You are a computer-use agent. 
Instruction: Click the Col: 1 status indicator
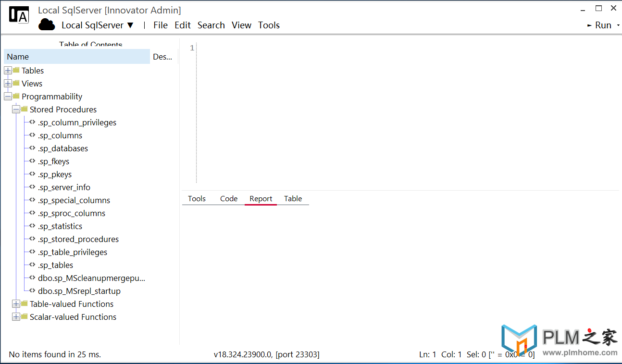(451, 354)
